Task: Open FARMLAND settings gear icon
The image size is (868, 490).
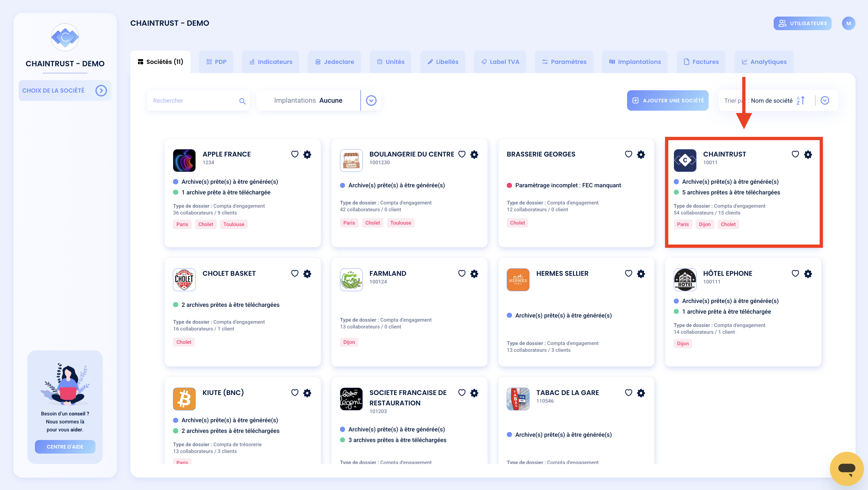Action: [x=475, y=273]
